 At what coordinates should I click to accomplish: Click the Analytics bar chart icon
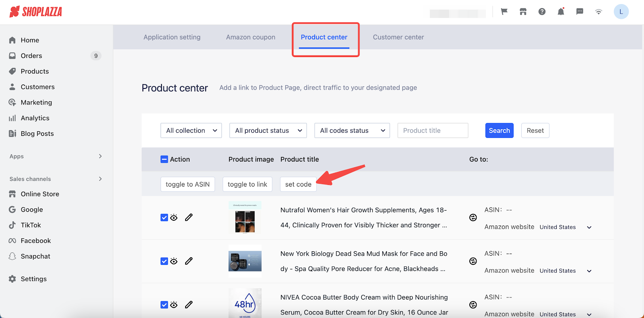click(x=12, y=118)
